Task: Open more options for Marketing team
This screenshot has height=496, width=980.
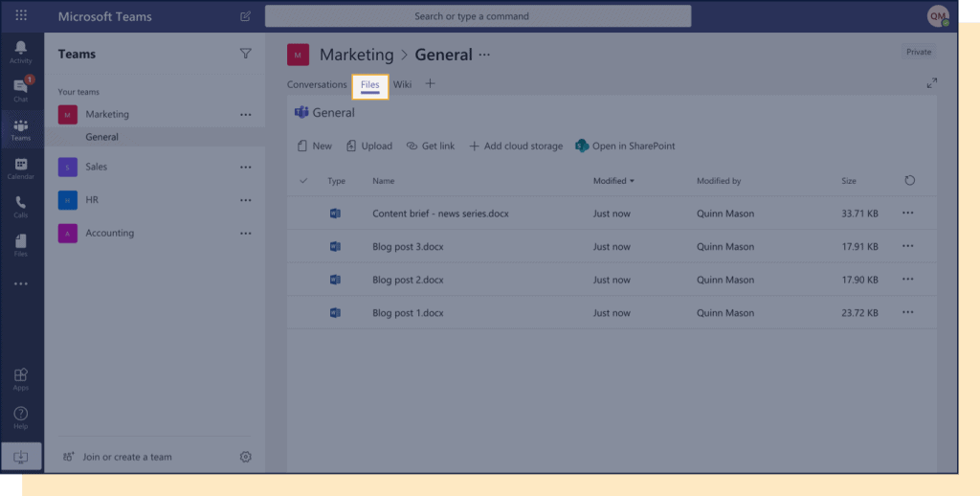Action: [246, 115]
